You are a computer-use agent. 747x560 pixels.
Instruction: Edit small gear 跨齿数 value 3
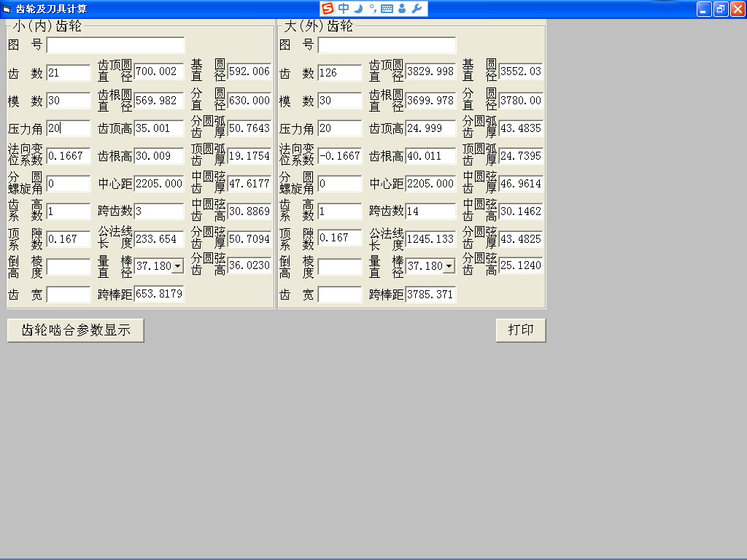(x=159, y=211)
